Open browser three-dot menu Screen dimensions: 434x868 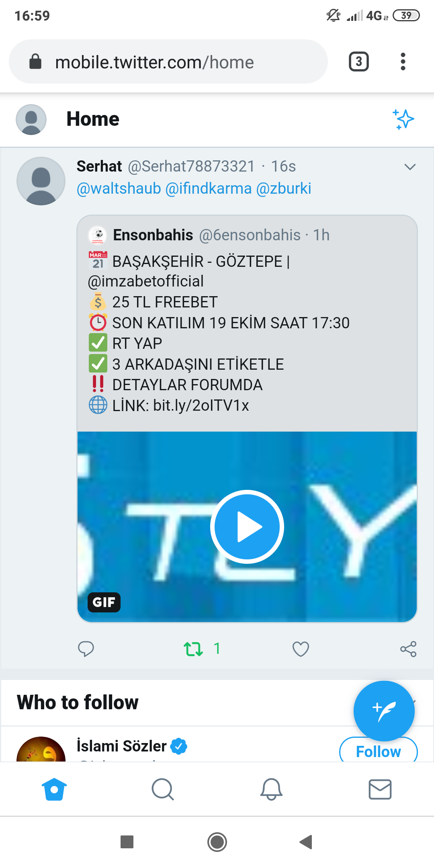(403, 62)
